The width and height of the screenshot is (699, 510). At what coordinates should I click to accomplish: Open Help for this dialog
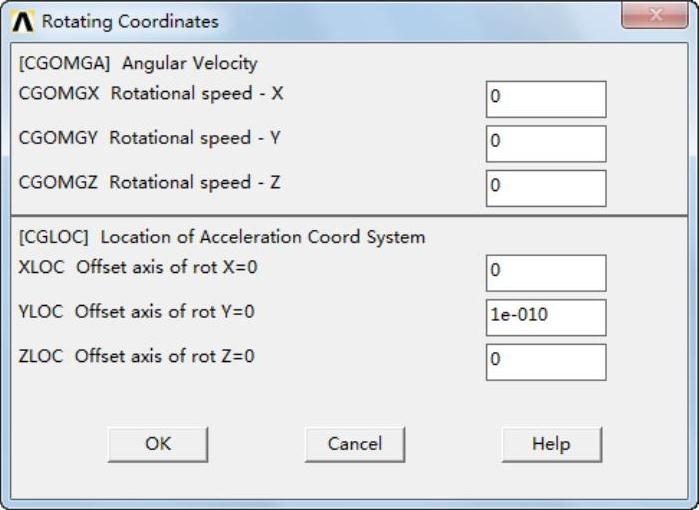(x=551, y=444)
